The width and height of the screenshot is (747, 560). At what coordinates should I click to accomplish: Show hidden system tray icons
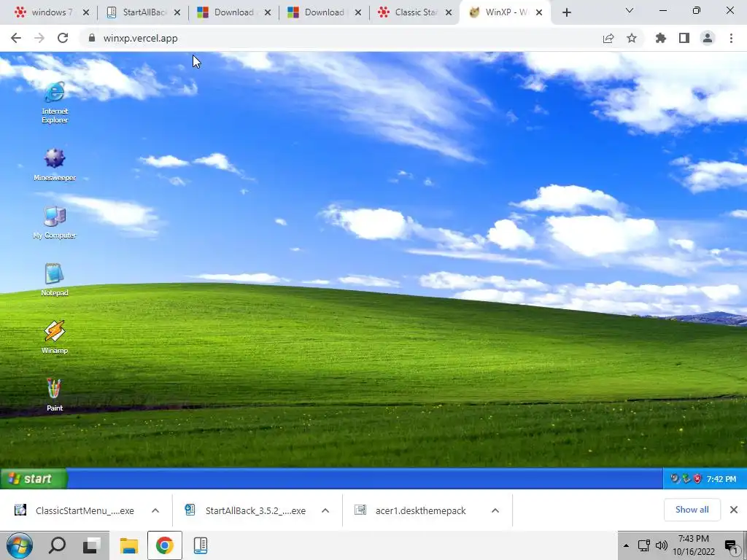tap(626, 545)
